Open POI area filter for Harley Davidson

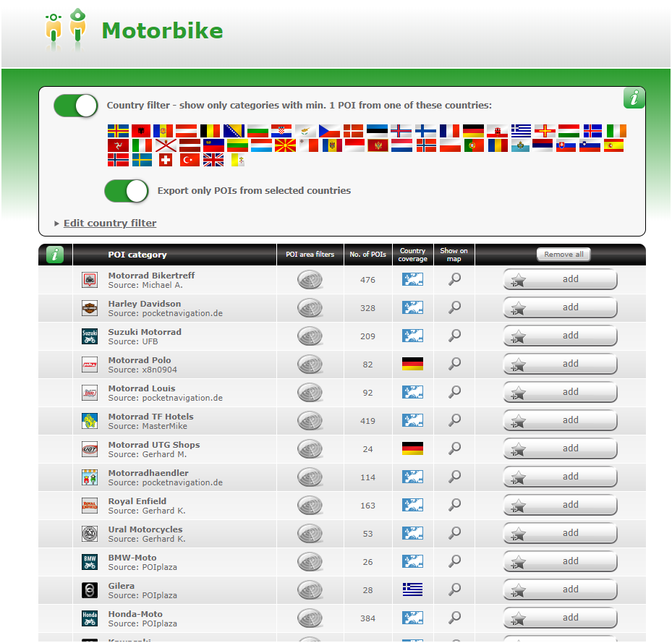point(310,308)
